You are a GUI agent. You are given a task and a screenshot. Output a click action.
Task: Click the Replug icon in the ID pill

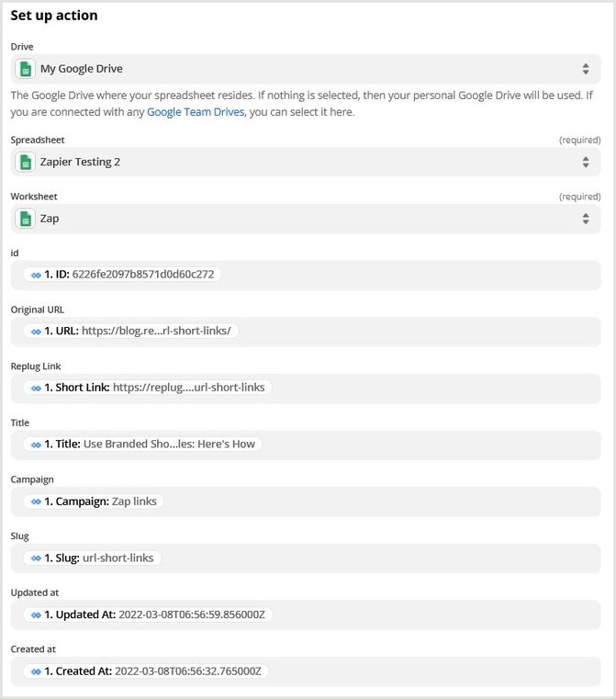36,275
